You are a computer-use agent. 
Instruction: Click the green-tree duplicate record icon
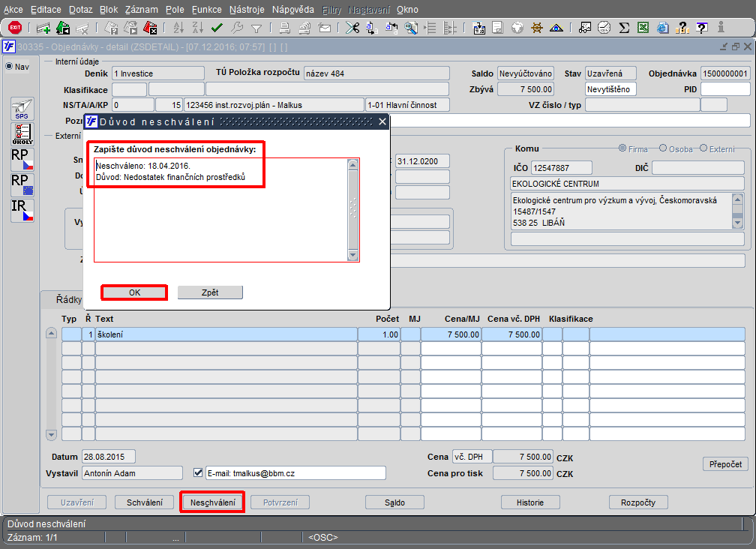coord(63,28)
